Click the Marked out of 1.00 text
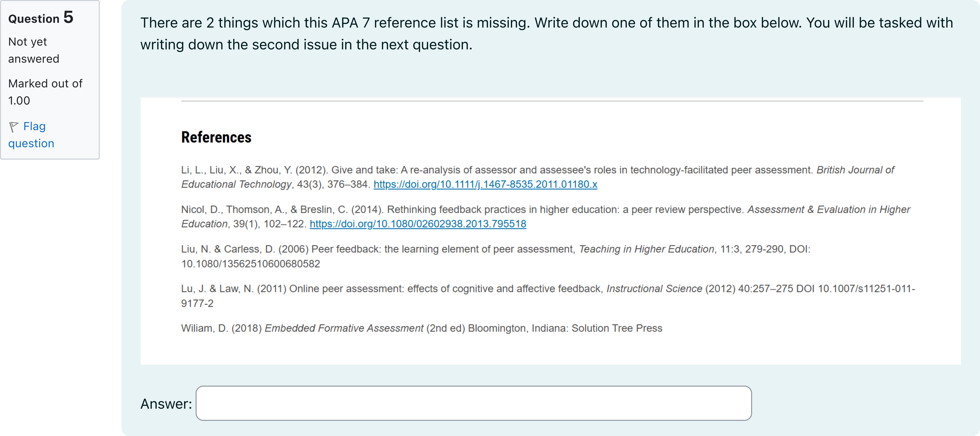 45,92
